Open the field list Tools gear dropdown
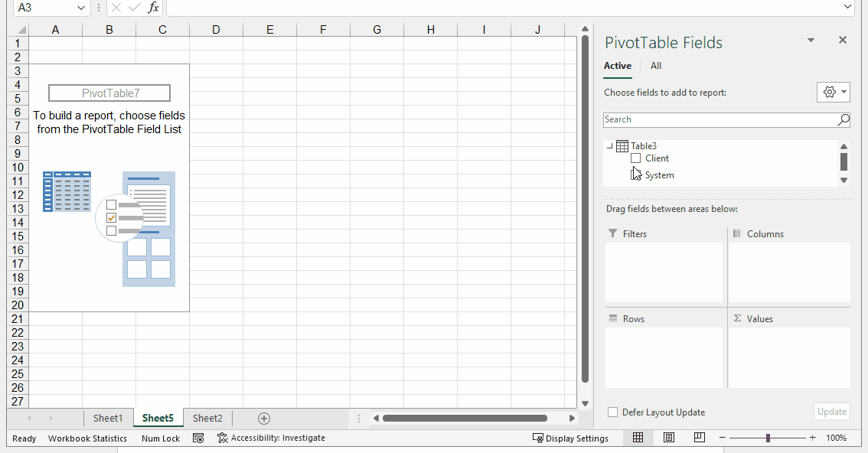The width and height of the screenshot is (868, 453). click(833, 92)
